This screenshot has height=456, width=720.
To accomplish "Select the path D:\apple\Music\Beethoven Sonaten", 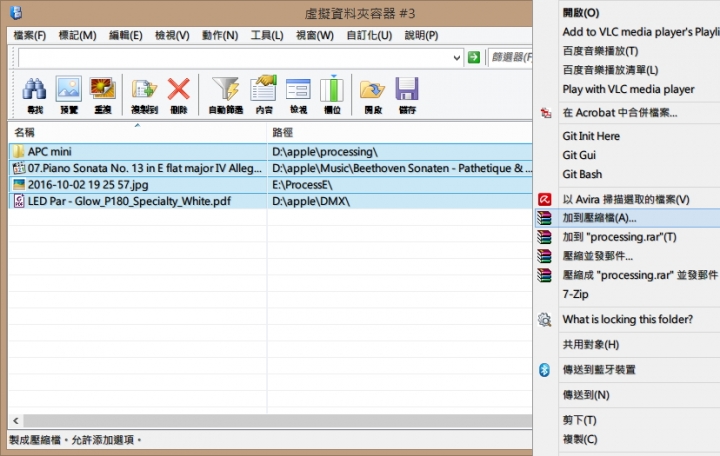I will (x=402, y=168).
